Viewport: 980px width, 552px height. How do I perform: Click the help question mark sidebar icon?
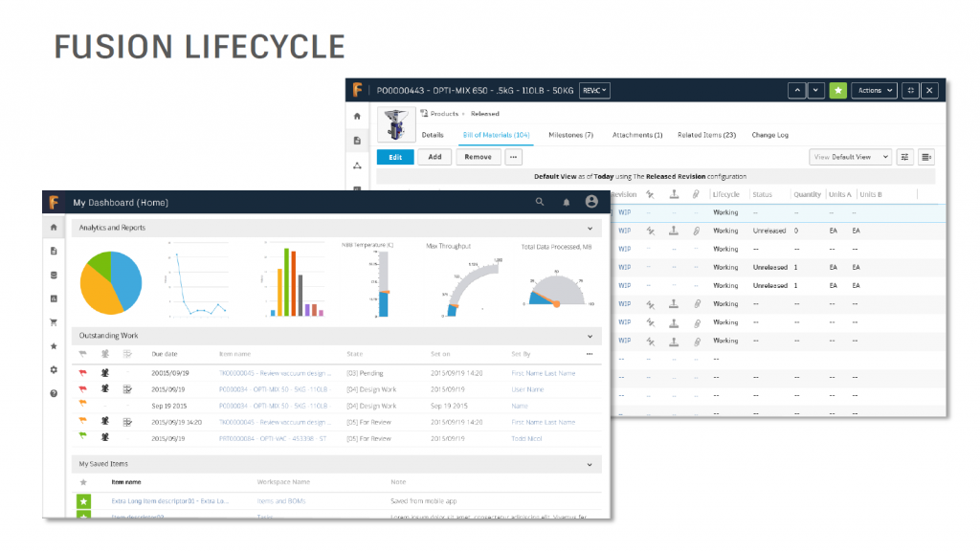click(54, 393)
